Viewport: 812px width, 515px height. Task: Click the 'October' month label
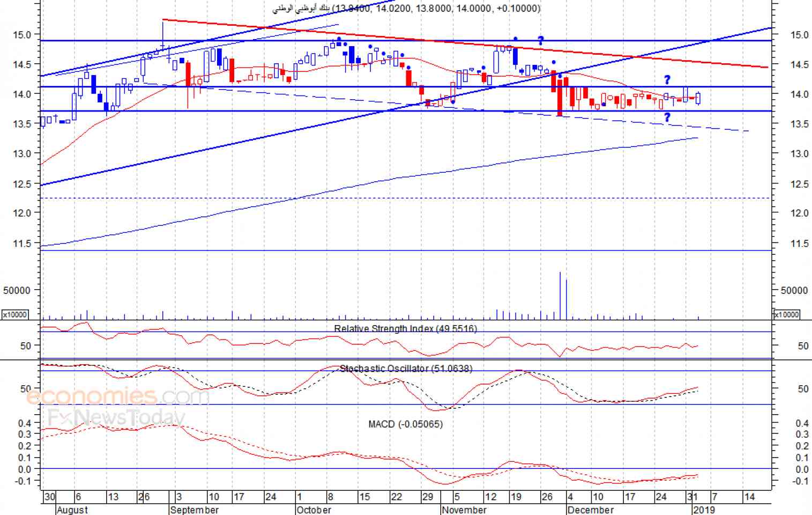point(314,510)
